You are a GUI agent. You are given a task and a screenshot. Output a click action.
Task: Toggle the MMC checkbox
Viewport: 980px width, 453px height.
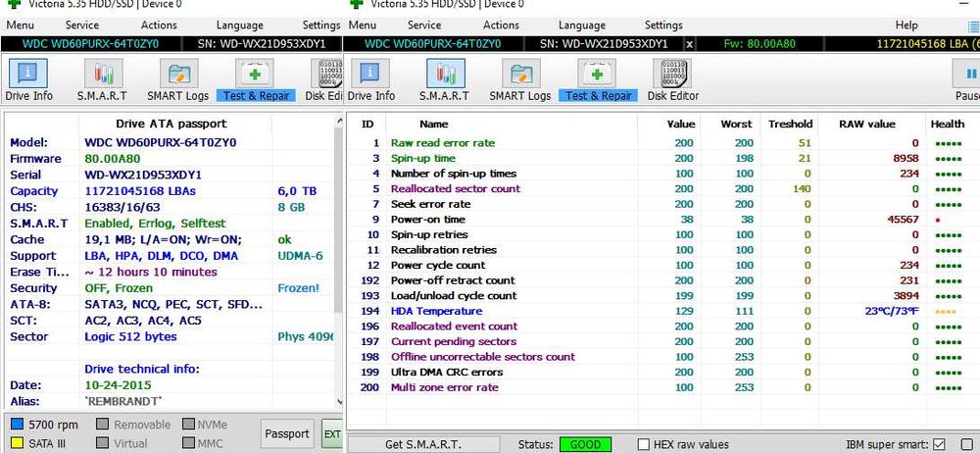coord(188,443)
